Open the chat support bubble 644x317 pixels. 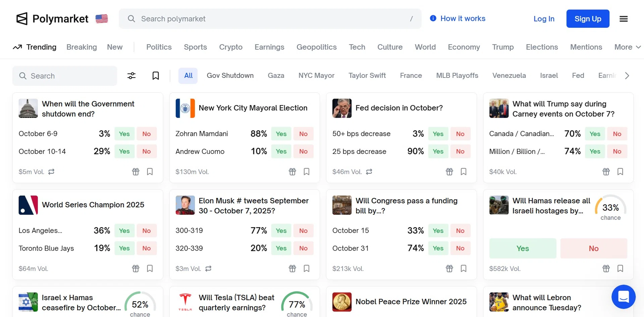[x=623, y=297]
